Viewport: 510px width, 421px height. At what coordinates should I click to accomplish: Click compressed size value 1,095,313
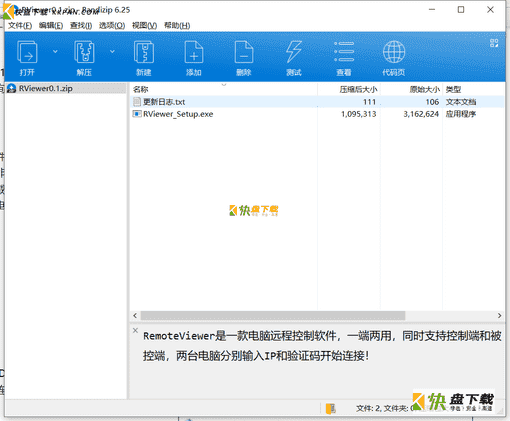[x=358, y=114]
